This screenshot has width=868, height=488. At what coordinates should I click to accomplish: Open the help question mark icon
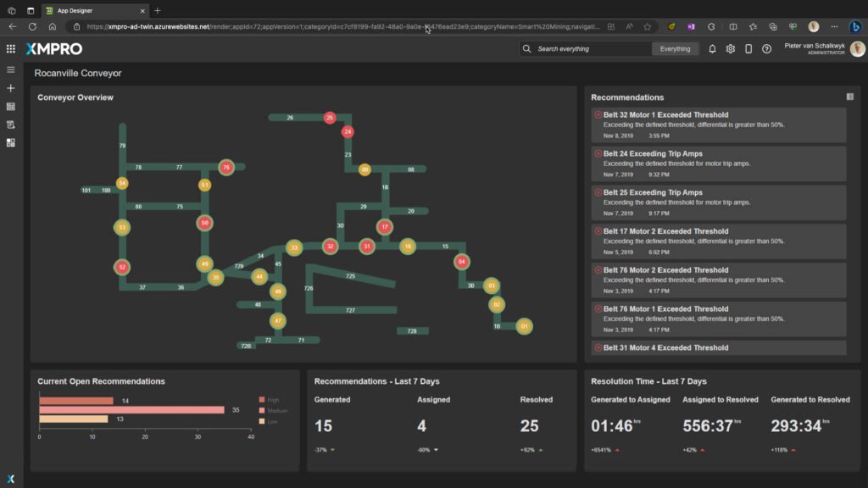tap(766, 49)
